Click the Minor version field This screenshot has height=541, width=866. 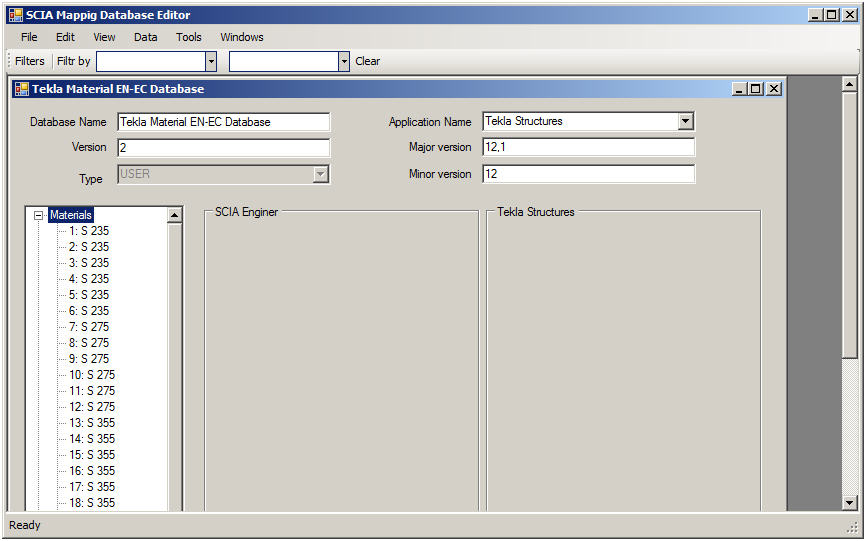pos(588,174)
